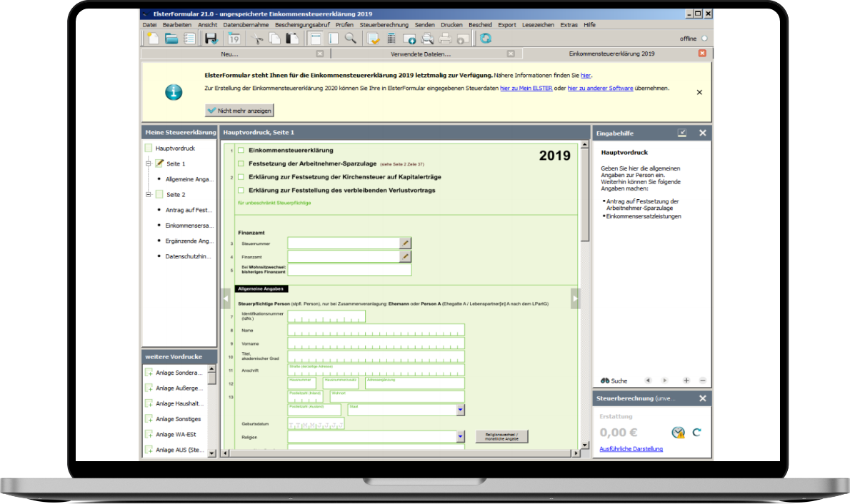Click the printer icon in the toolbar

445,39
